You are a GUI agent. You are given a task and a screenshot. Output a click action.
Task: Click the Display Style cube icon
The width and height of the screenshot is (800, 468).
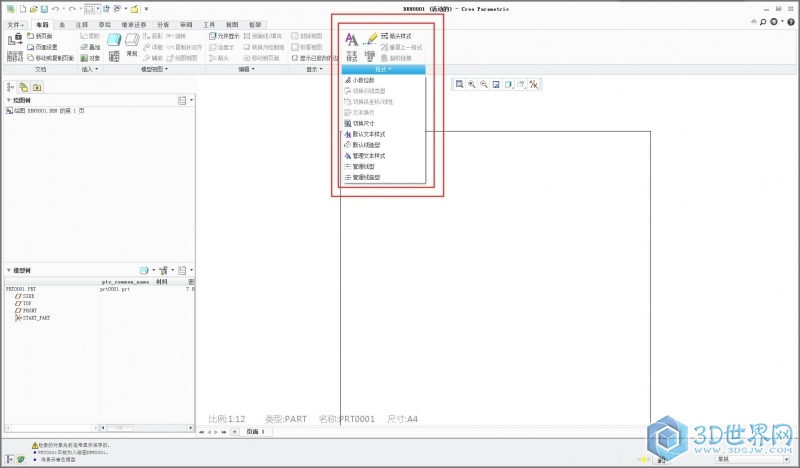click(508, 84)
